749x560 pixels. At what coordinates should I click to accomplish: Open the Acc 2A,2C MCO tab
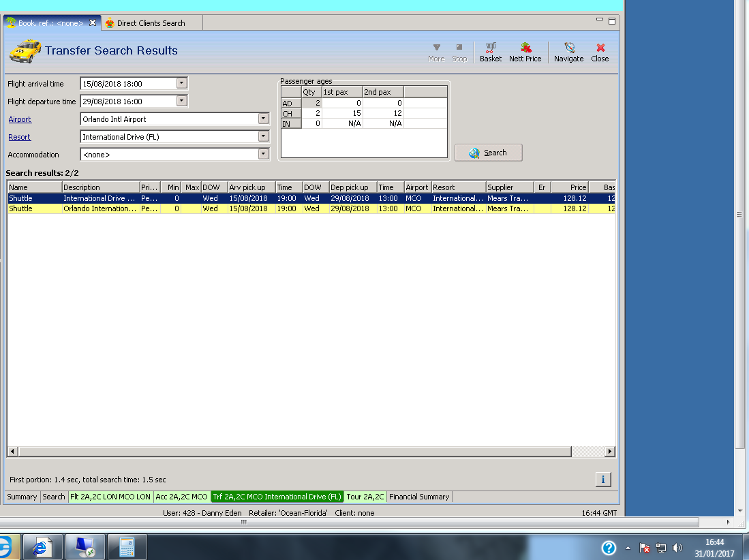(x=181, y=497)
